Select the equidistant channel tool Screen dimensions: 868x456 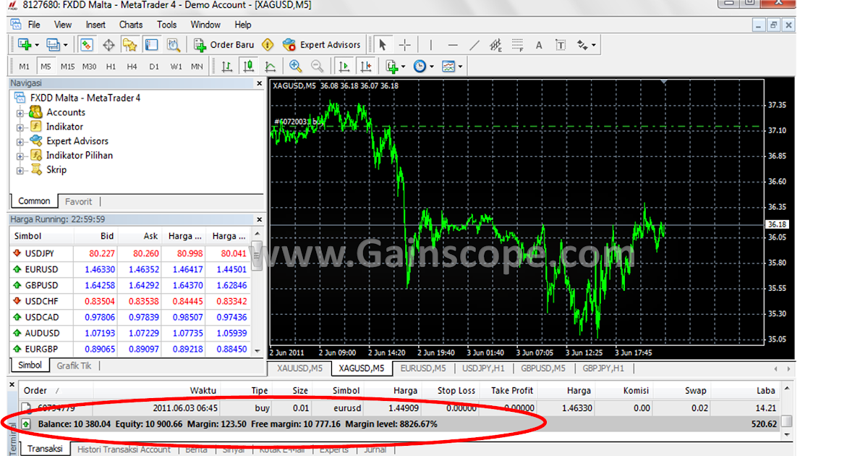pyautogui.click(x=495, y=45)
